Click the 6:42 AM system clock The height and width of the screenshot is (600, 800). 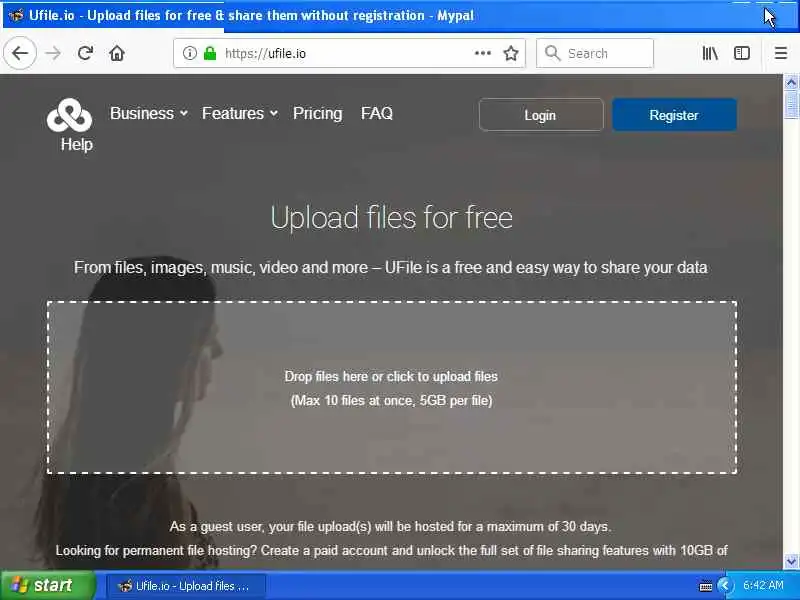(x=763, y=585)
